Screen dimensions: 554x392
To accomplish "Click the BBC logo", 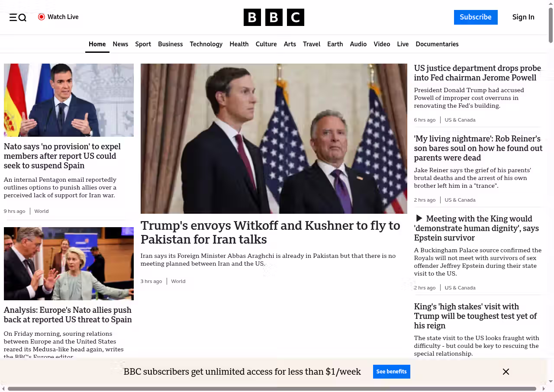I will tap(274, 17).
